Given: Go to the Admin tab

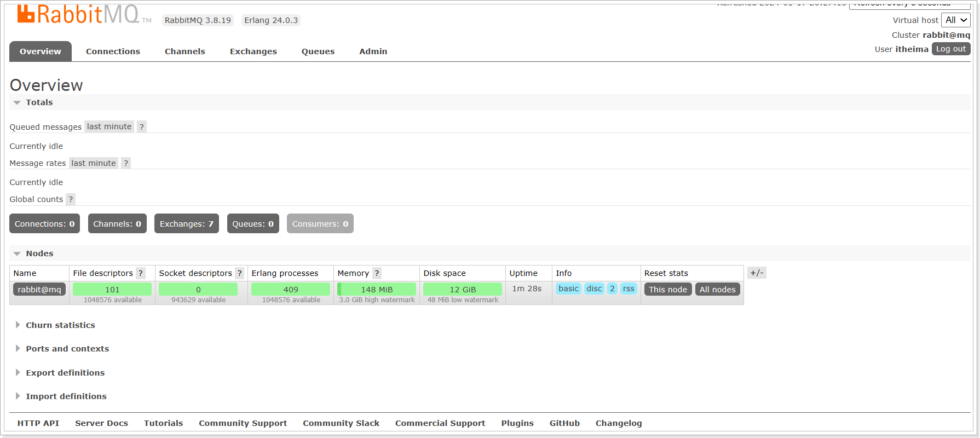Looking at the screenshot, I should pos(373,51).
